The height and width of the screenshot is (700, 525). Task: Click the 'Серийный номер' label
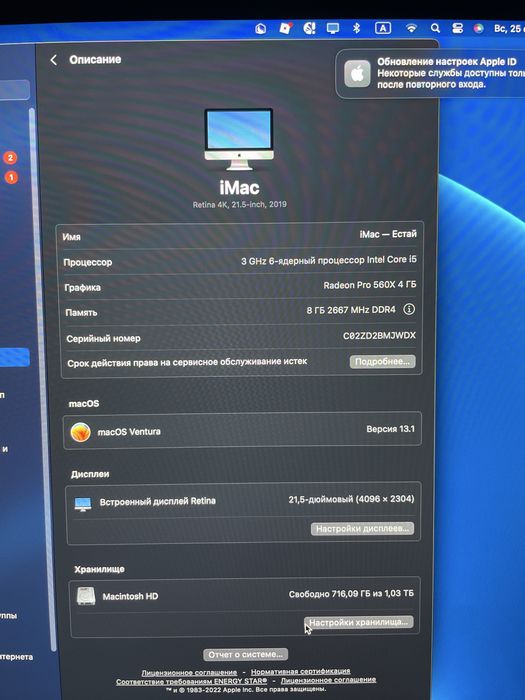coord(104,338)
